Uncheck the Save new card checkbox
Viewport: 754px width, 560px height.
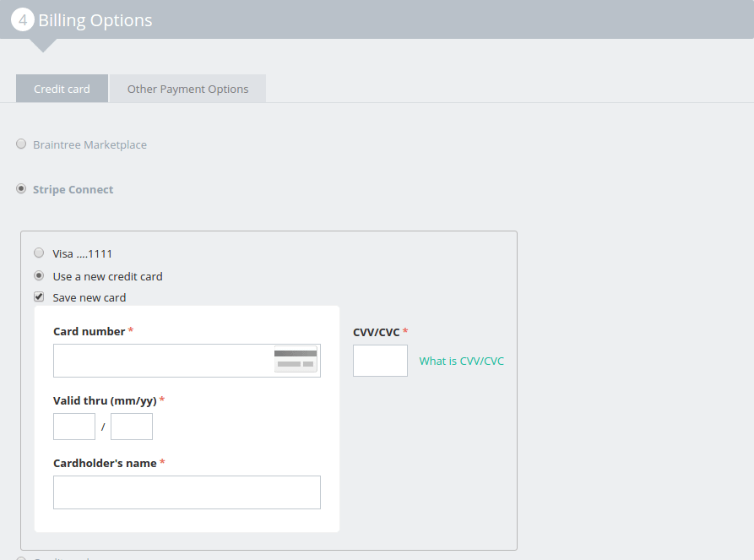point(39,297)
